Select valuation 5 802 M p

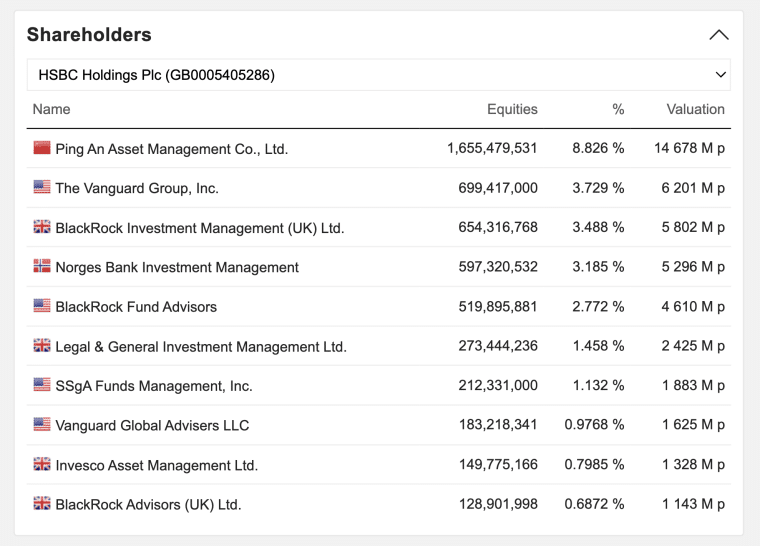click(x=693, y=227)
